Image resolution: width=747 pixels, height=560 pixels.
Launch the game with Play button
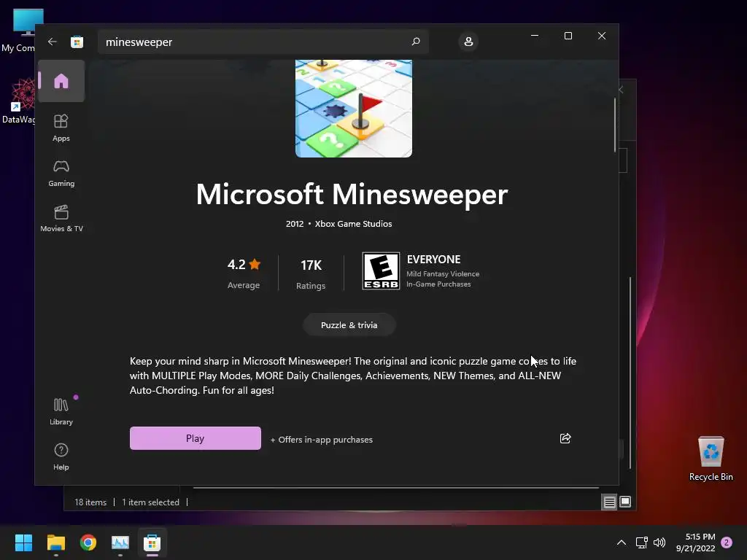(196, 438)
